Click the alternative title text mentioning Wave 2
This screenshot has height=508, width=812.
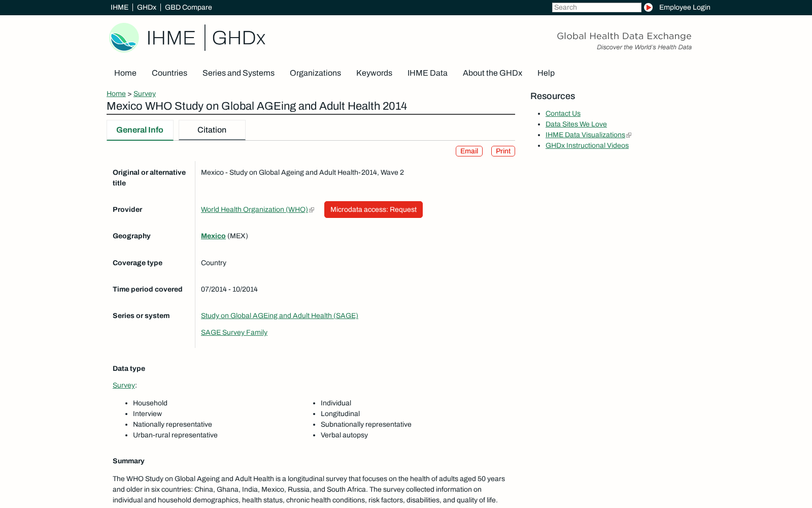coord(302,172)
